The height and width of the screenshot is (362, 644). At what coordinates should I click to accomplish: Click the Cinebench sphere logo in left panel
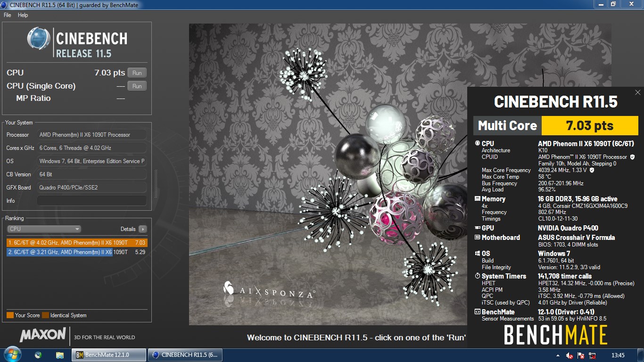pyautogui.click(x=39, y=39)
